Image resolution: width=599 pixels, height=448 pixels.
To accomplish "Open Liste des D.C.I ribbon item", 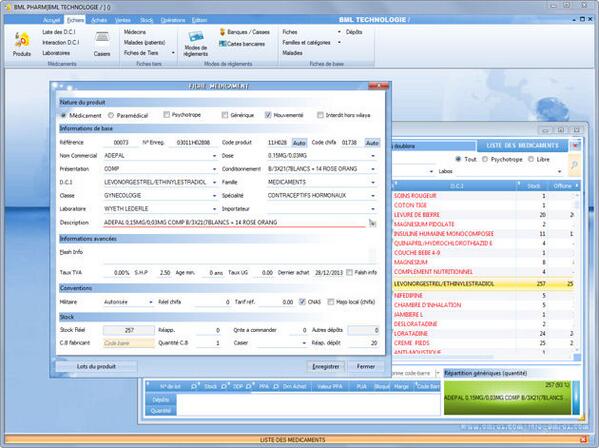I will click(x=59, y=32).
